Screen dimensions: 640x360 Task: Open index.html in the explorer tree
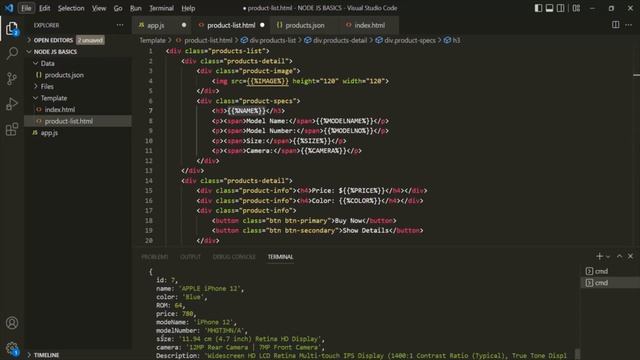(x=60, y=109)
